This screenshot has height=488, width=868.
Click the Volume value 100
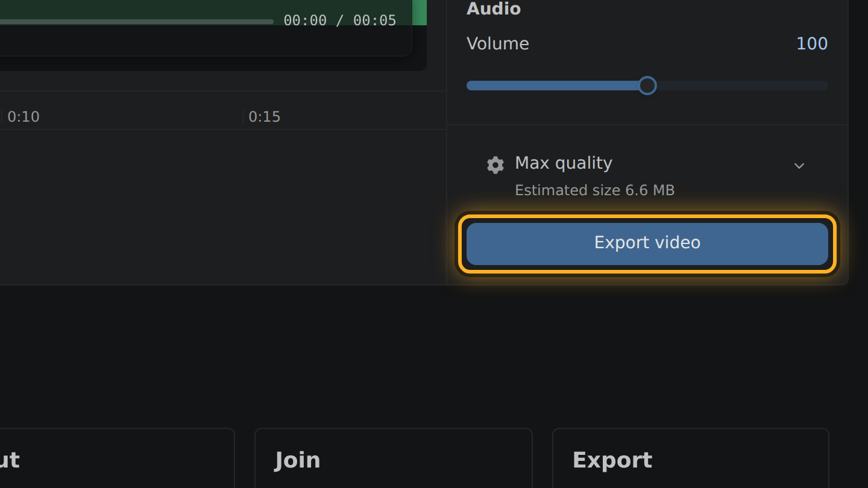(812, 43)
